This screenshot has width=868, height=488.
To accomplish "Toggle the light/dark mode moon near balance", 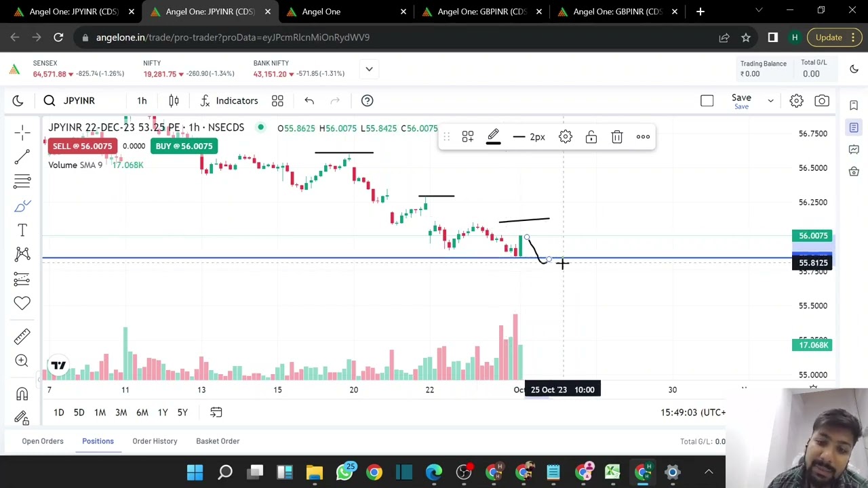I will pos(854,68).
